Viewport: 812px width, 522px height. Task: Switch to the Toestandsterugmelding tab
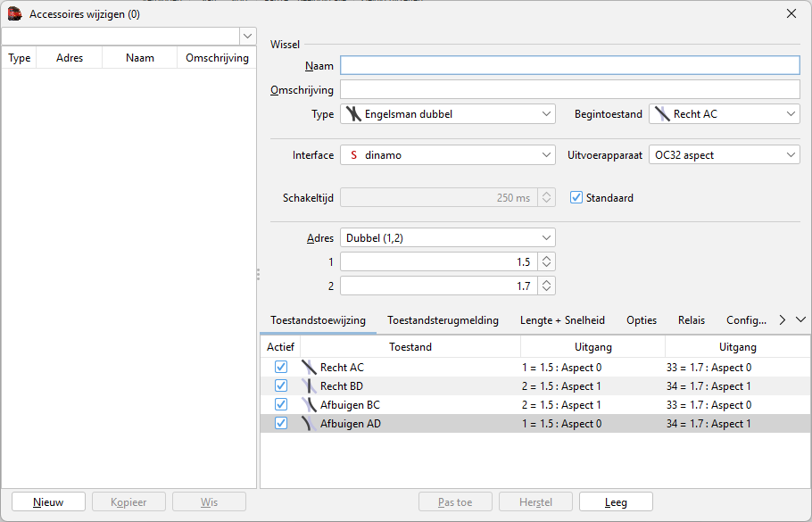(443, 320)
